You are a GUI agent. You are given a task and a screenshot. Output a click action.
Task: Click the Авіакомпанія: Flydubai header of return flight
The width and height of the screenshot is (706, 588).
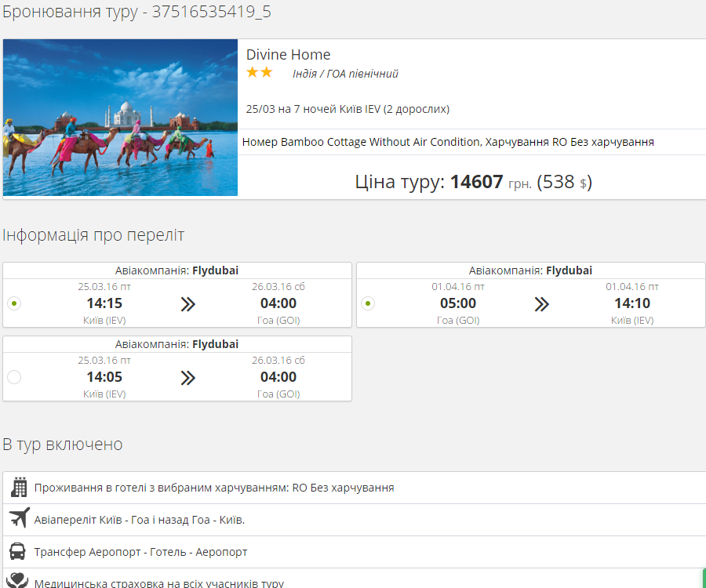coord(530,270)
